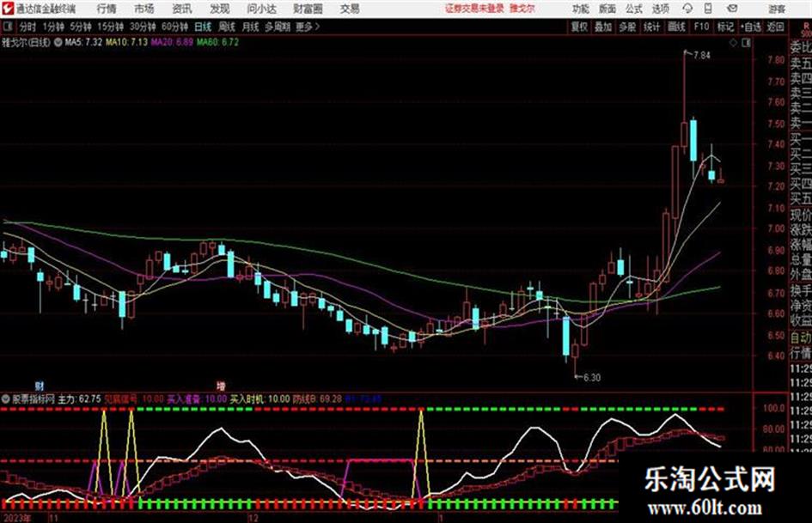The height and width of the screenshot is (523, 812).
Task: Click the MA20 purple indicator label
Action: click(x=173, y=42)
